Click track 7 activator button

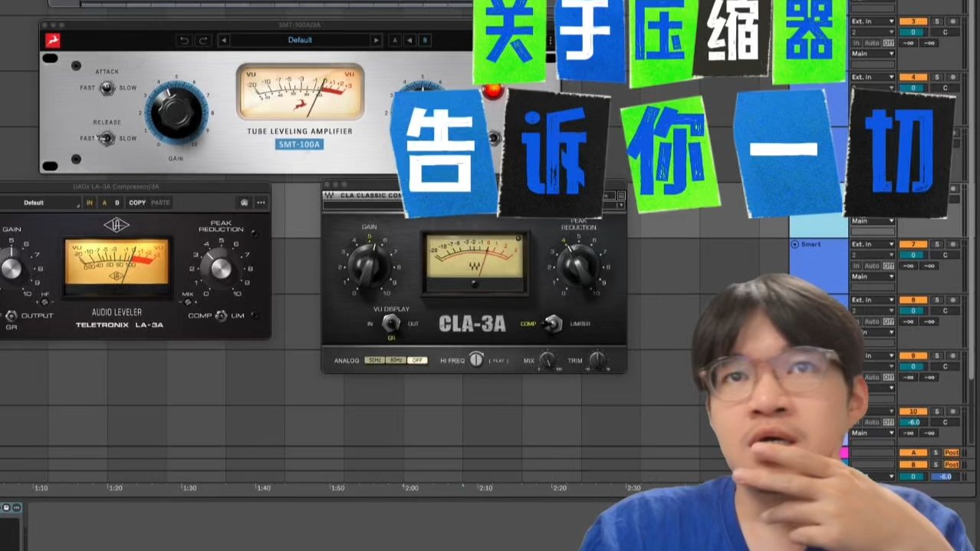coord(913,244)
